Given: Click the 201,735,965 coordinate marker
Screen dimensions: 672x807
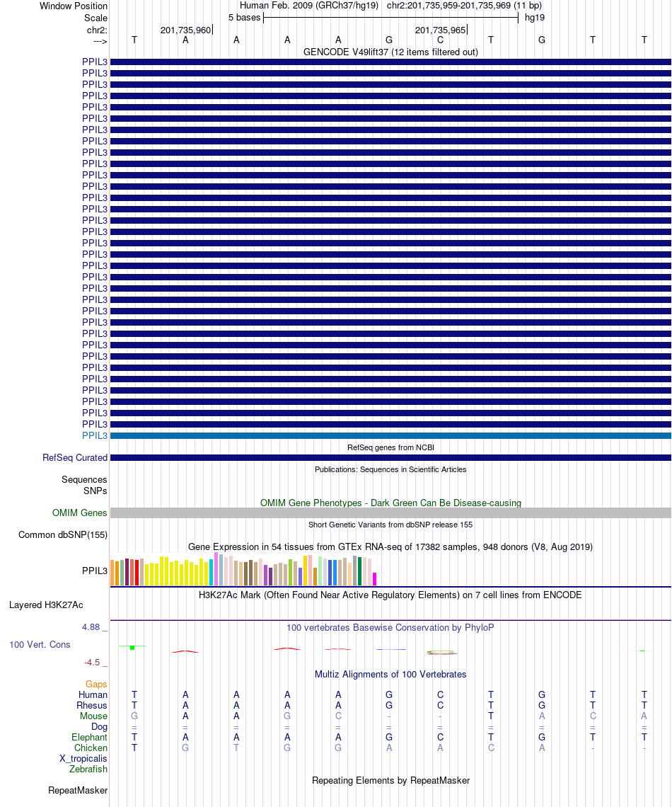Looking at the screenshot, I should [441, 30].
